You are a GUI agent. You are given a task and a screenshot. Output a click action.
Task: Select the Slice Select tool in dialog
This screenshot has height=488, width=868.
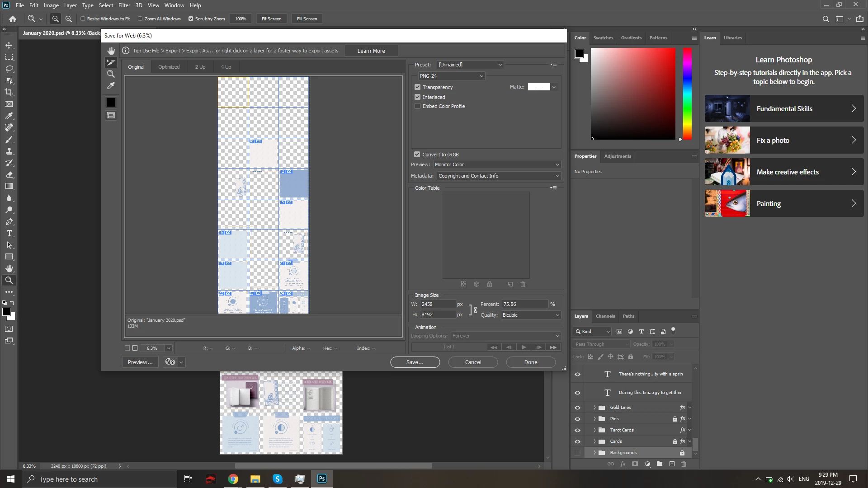coord(111,62)
